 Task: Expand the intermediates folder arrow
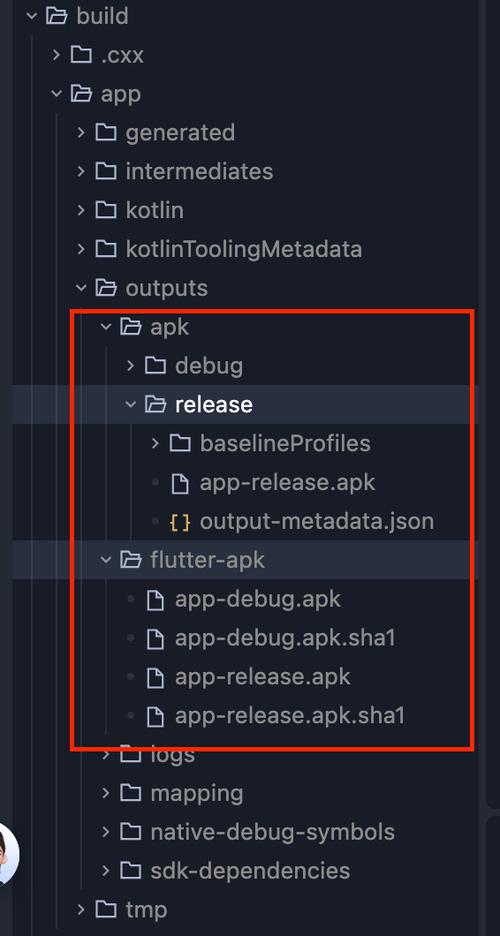81,172
